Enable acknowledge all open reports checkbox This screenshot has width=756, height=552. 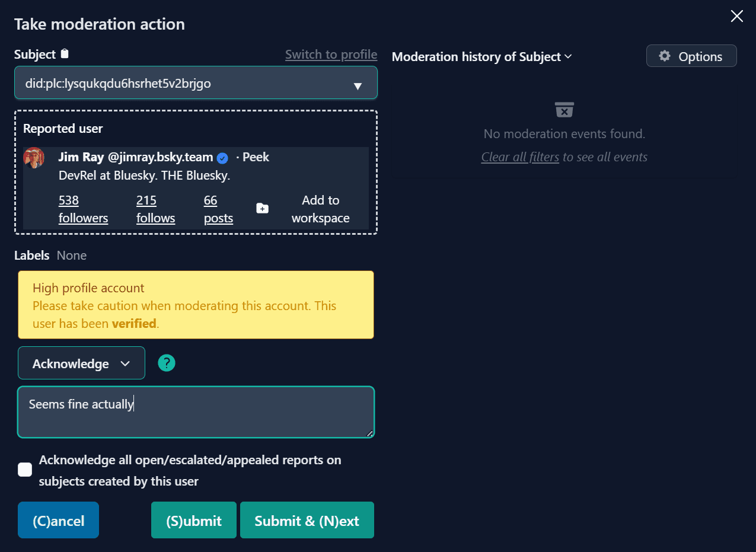pyautogui.click(x=25, y=470)
